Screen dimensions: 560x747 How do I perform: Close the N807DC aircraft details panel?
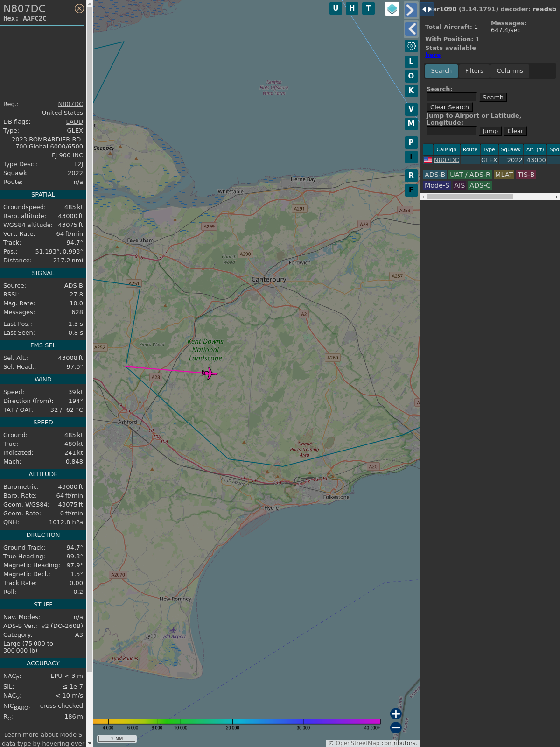(x=79, y=8)
